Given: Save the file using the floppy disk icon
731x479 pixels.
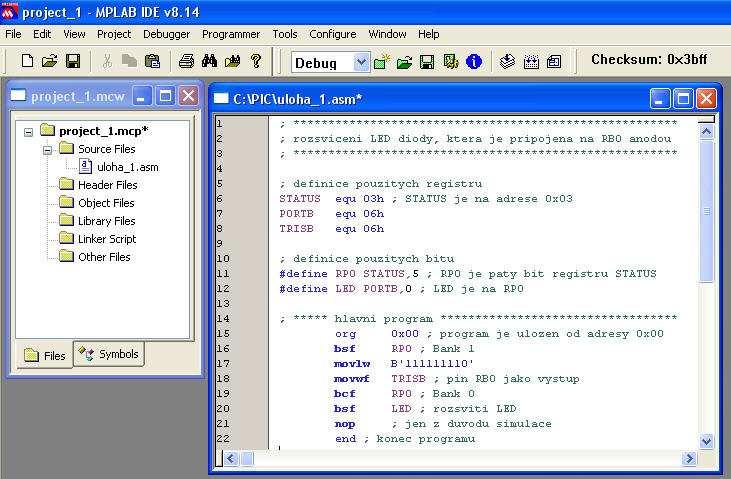Looking at the screenshot, I should coord(73,61).
